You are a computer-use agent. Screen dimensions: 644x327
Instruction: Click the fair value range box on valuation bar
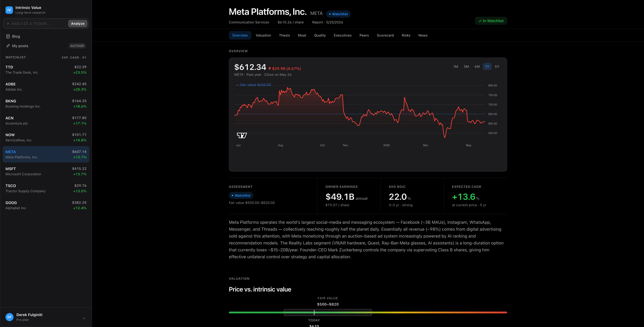tap(328, 312)
